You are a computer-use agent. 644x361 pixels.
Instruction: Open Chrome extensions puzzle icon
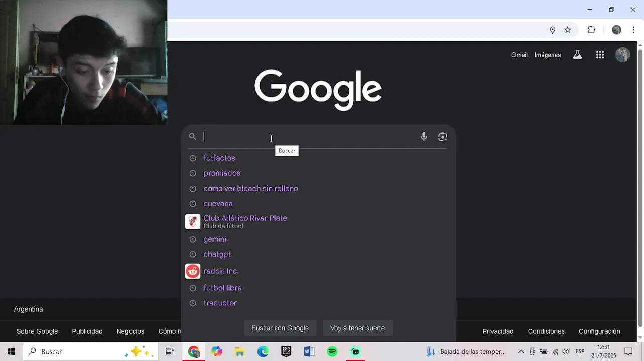[x=591, y=30]
